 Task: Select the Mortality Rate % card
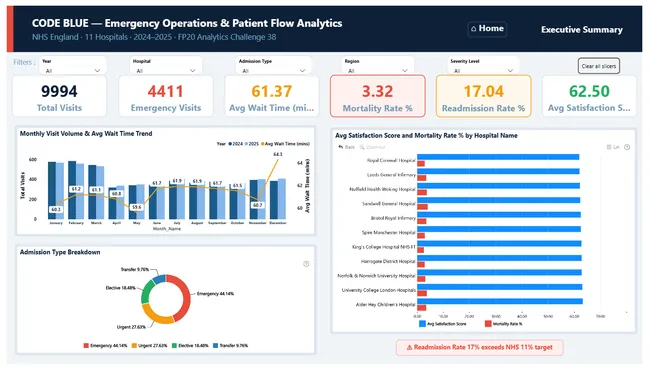[378, 96]
